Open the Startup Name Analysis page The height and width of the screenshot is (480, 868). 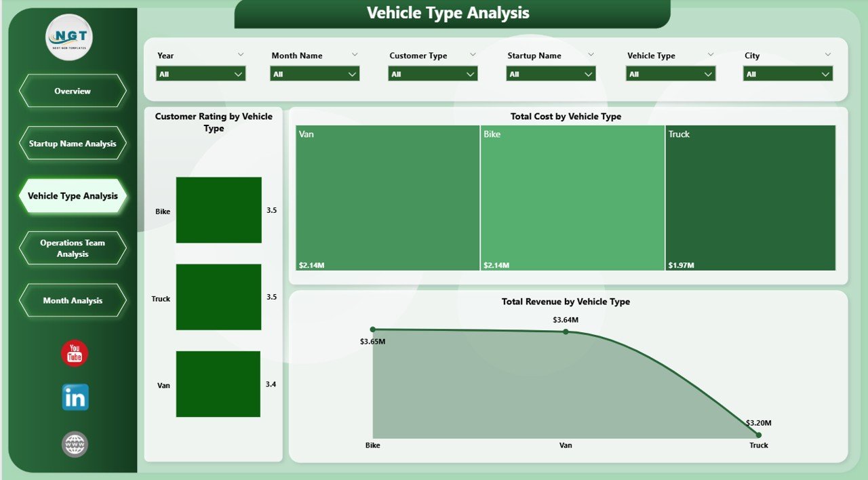73,143
